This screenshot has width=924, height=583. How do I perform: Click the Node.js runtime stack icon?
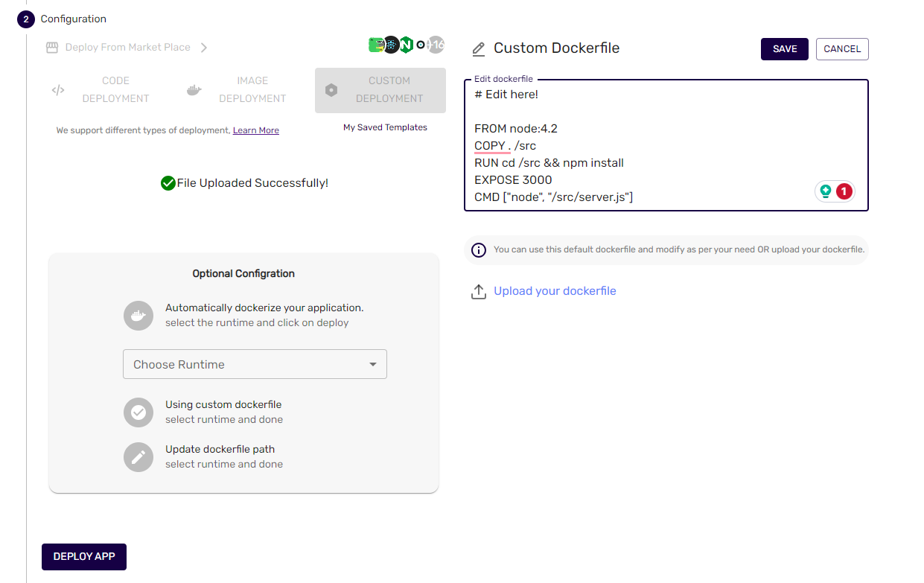click(x=406, y=45)
